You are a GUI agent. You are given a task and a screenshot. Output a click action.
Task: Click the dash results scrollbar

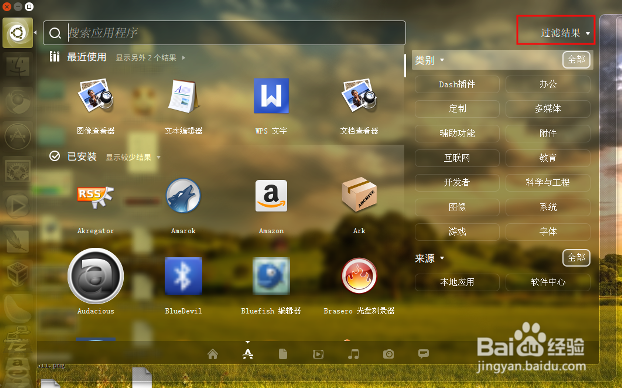coord(405,65)
